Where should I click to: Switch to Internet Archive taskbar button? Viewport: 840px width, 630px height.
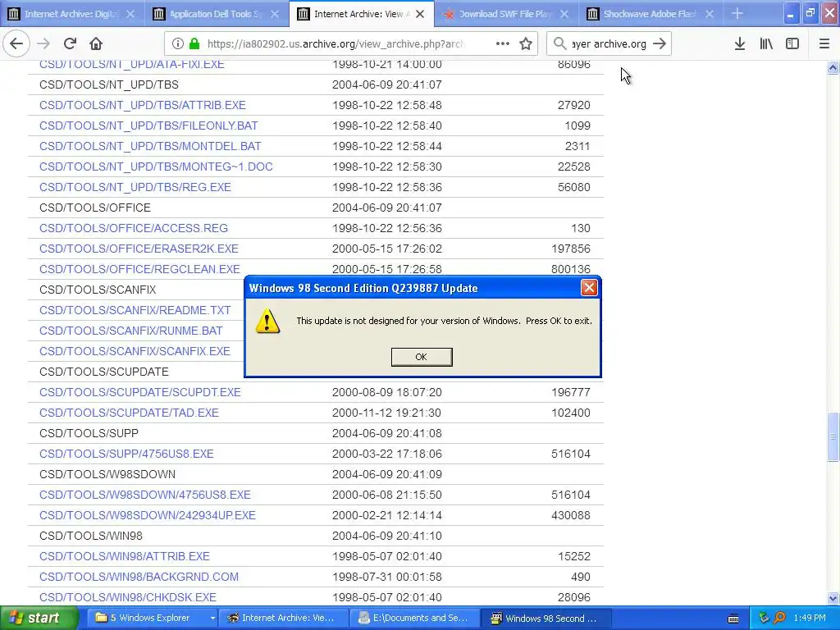coord(284,618)
